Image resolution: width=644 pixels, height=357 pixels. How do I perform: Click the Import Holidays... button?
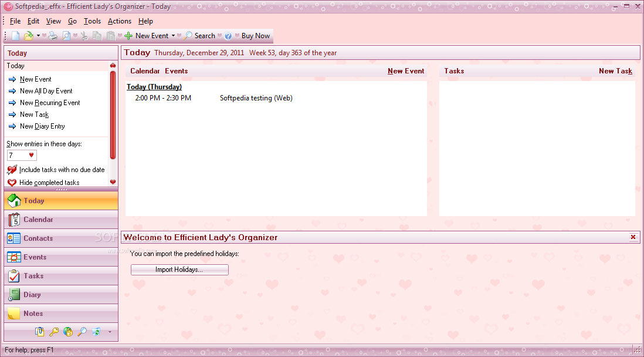(179, 270)
